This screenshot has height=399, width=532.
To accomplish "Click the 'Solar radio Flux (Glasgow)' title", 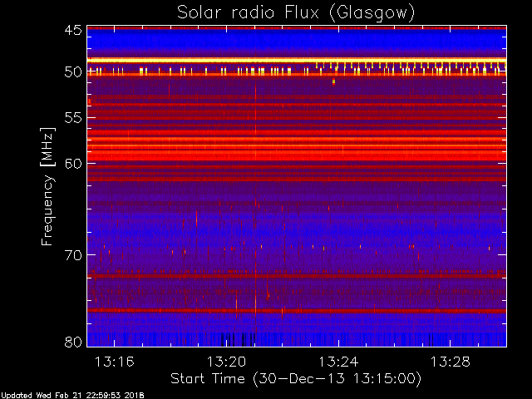I will [x=296, y=13].
